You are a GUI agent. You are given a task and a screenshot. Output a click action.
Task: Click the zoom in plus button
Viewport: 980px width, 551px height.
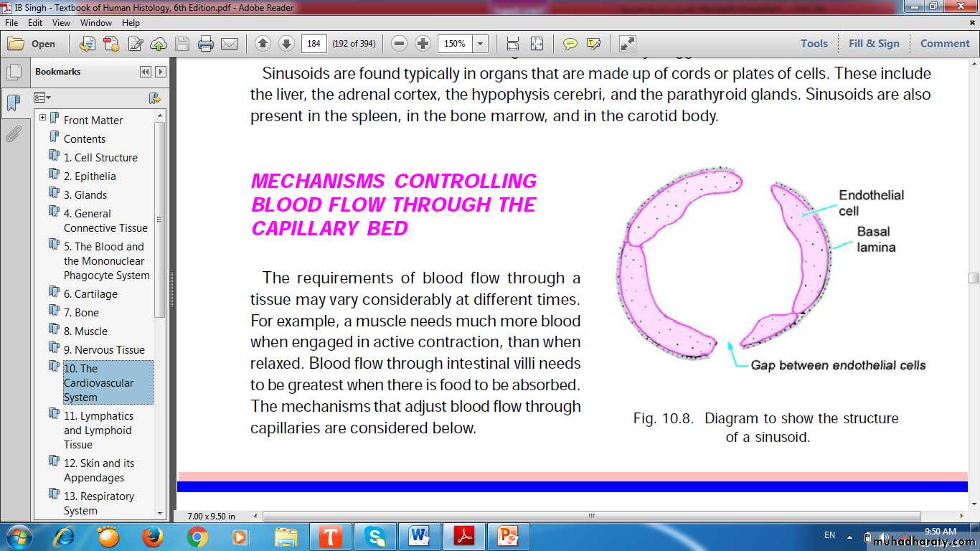point(423,44)
